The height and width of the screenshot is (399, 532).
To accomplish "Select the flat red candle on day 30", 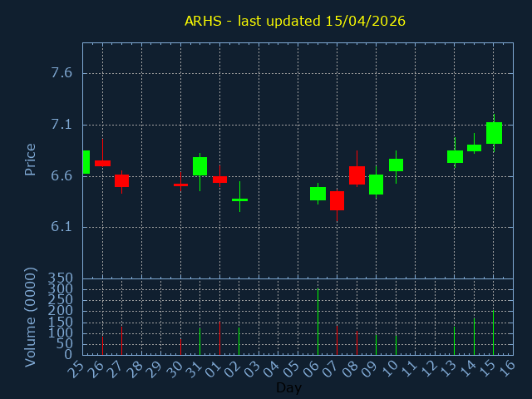I will [x=180, y=185].
